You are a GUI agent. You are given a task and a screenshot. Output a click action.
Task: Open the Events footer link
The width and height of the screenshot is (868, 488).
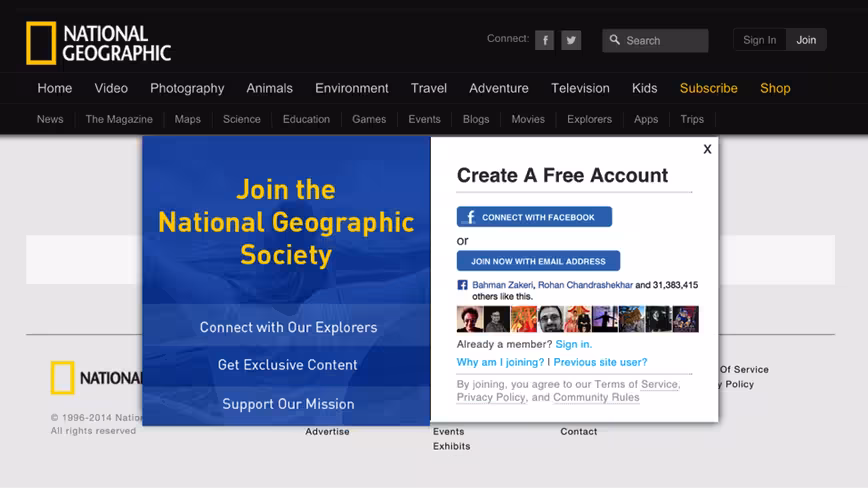(x=448, y=432)
